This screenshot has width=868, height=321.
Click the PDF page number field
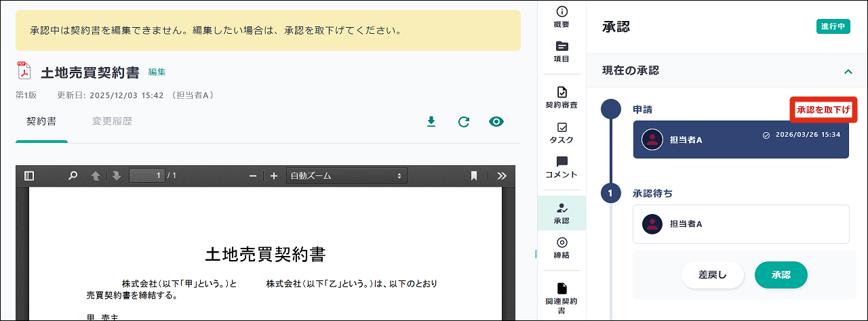pyautogui.click(x=147, y=176)
